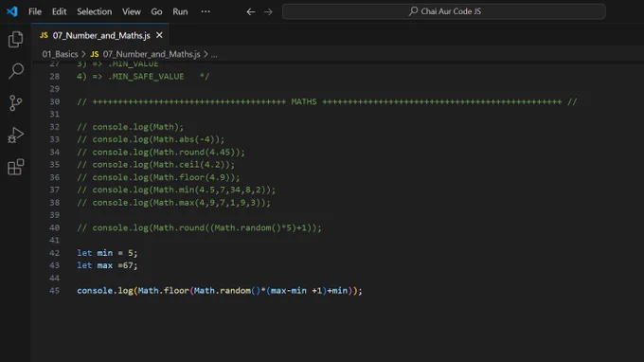Click line number 45 in the gutter
The height and width of the screenshot is (362, 644).
54,291
